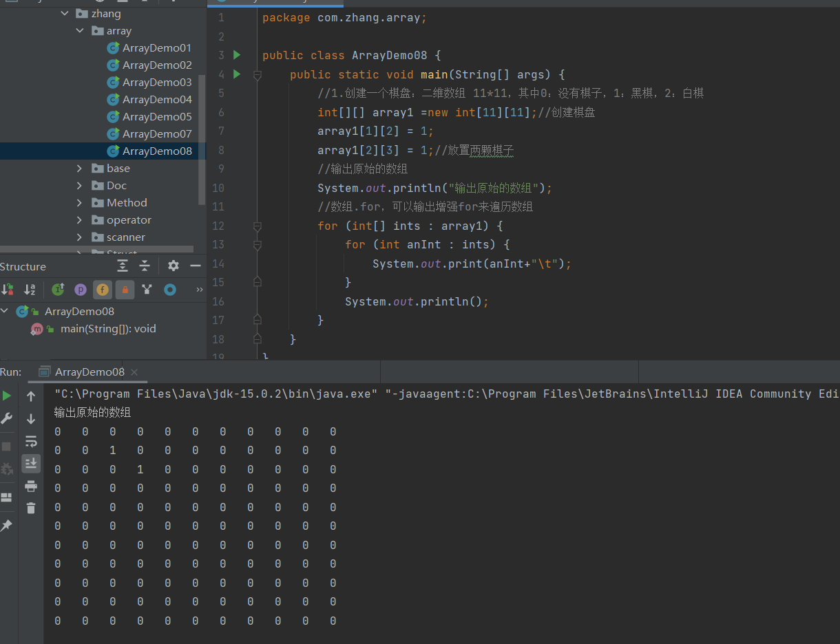Open ArrayDemo02 in project tree
The height and width of the screenshot is (644, 840).
tap(157, 65)
